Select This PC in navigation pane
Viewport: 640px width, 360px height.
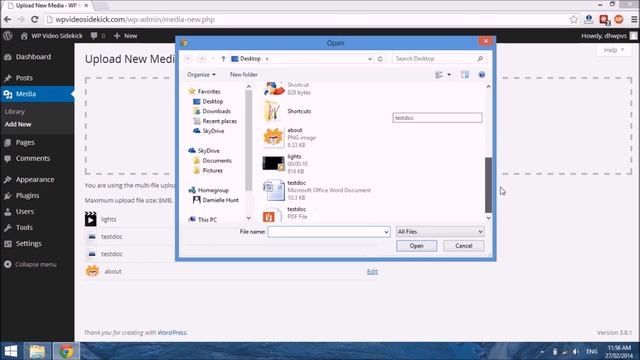pos(203,220)
